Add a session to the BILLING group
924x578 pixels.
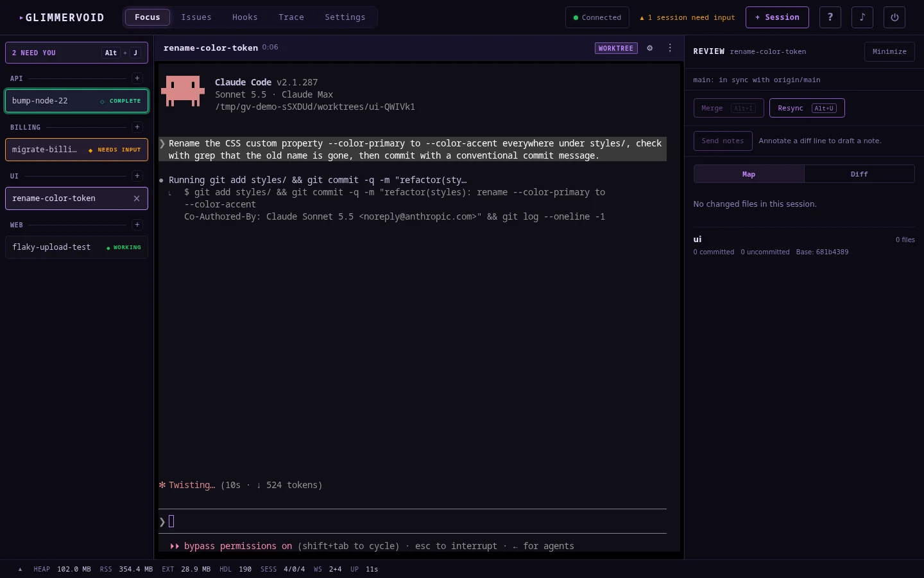point(137,127)
